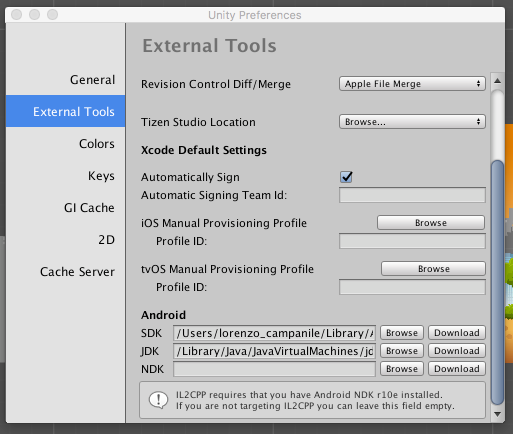This screenshot has height=434, width=513.
Task: Open the 2D preferences section
Action: pos(106,240)
